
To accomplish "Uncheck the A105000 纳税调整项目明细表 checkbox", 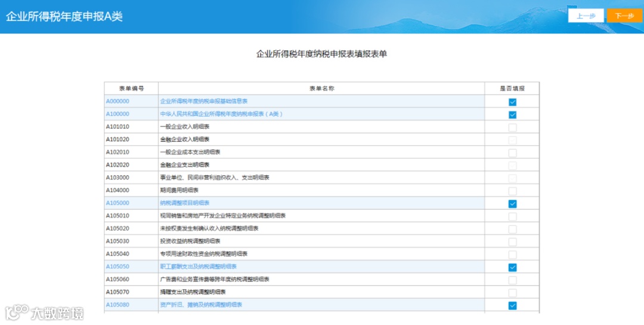I will point(513,204).
